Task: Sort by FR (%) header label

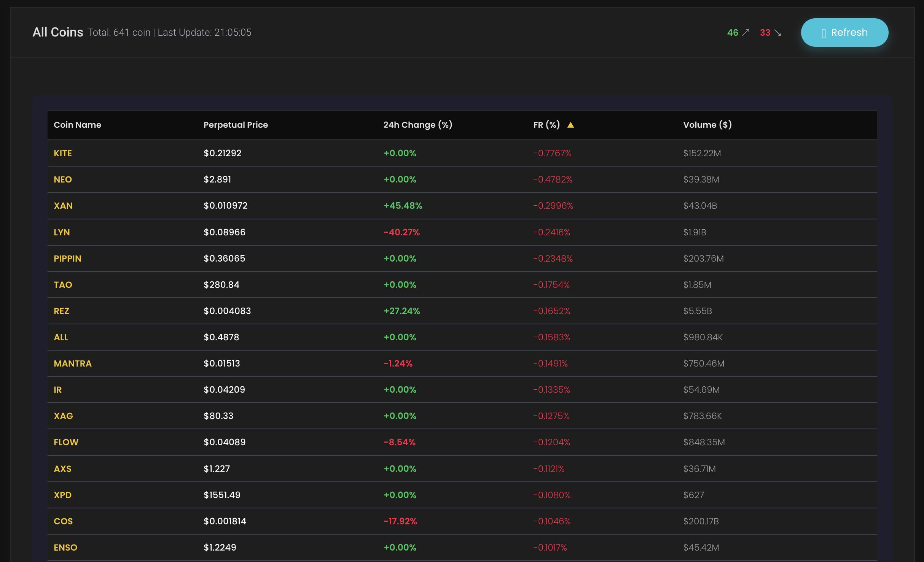Action: [x=546, y=125]
